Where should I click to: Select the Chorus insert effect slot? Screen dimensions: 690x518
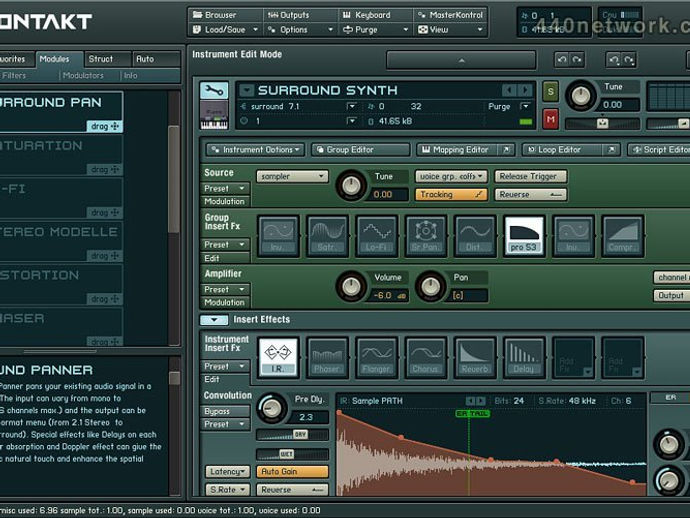[426, 358]
